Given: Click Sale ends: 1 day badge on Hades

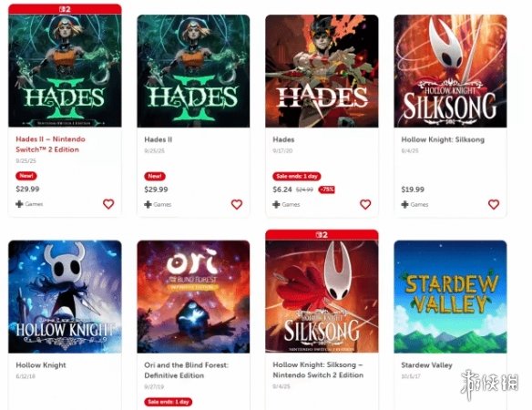Looking at the screenshot, I should point(297,176).
